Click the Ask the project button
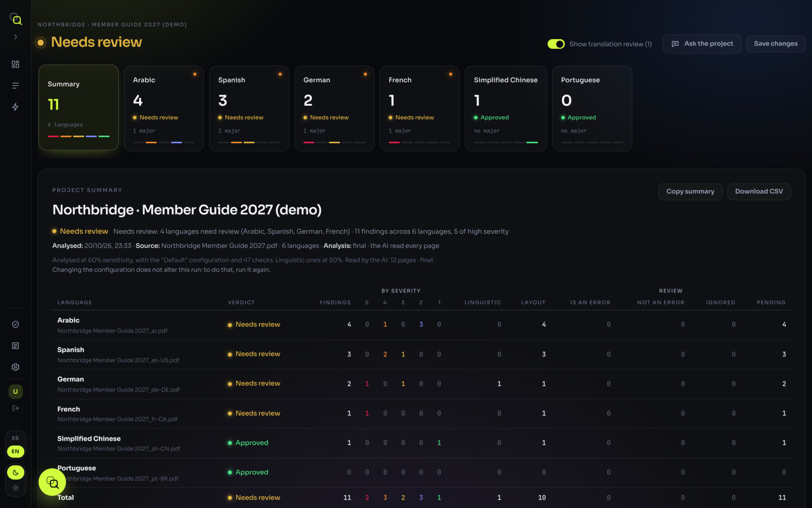The height and width of the screenshot is (508, 812). pyautogui.click(x=702, y=44)
